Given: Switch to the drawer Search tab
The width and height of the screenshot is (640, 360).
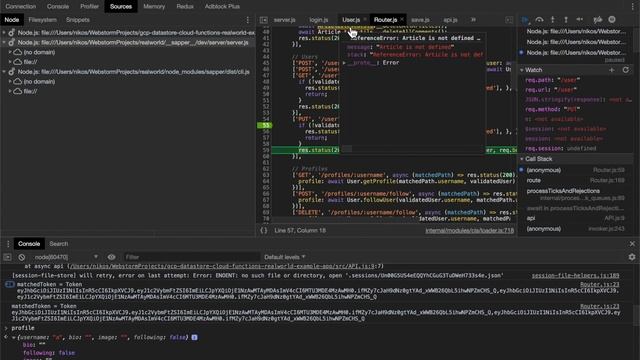Looking at the screenshot, I should pyautogui.click(x=59, y=244).
